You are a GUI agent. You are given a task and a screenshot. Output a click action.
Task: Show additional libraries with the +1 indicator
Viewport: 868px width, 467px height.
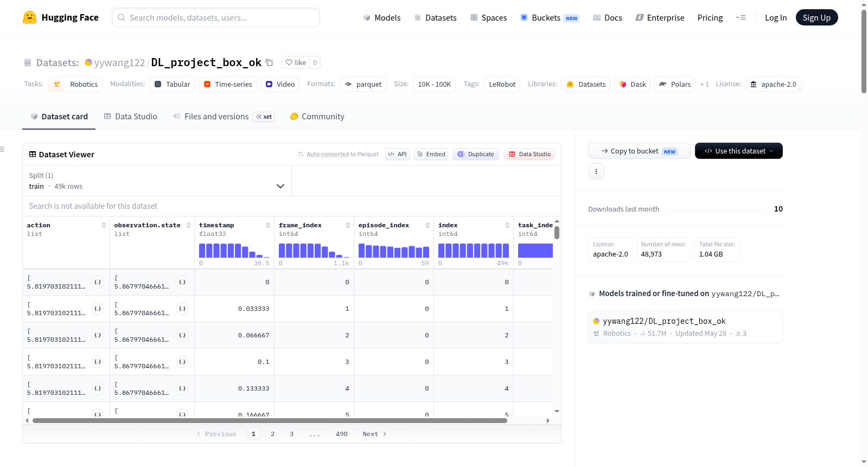point(704,84)
